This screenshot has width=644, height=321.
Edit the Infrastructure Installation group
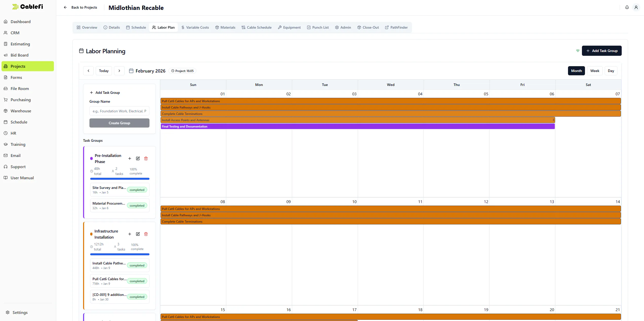pos(138,234)
